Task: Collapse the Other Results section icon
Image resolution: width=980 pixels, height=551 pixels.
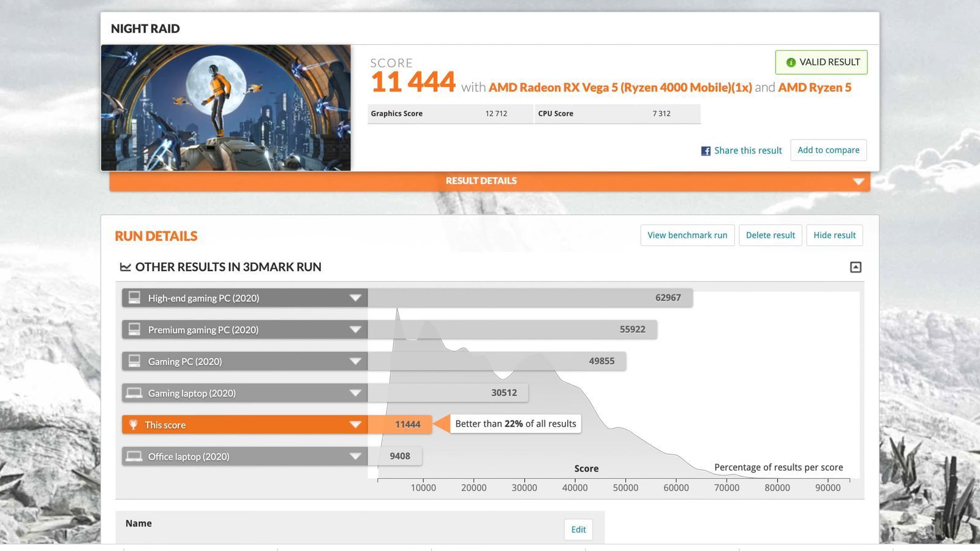Action: coord(856,267)
